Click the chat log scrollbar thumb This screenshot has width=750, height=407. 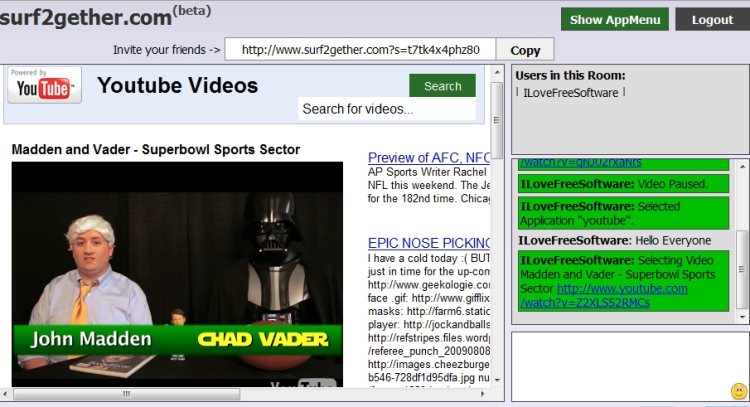[x=742, y=269]
